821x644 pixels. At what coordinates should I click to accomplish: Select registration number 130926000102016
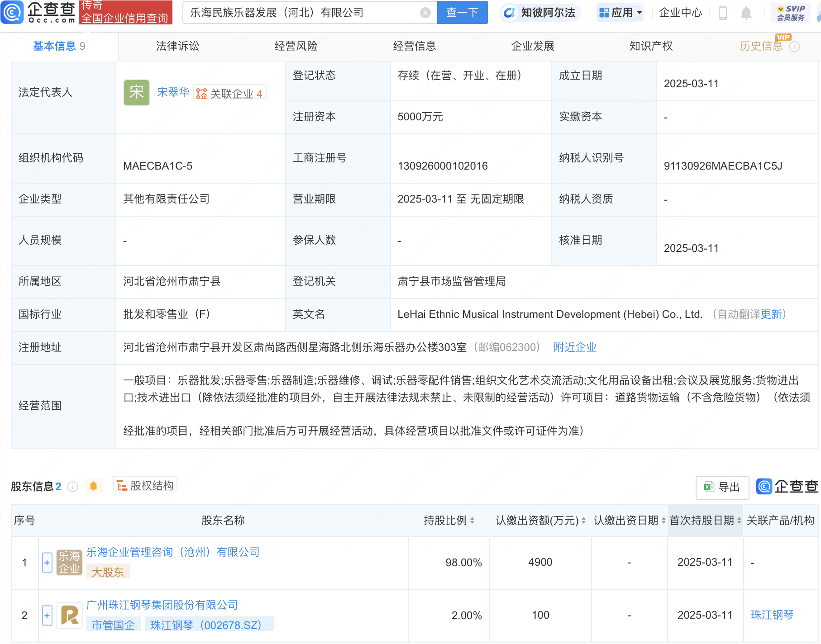pyautogui.click(x=443, y=166)
